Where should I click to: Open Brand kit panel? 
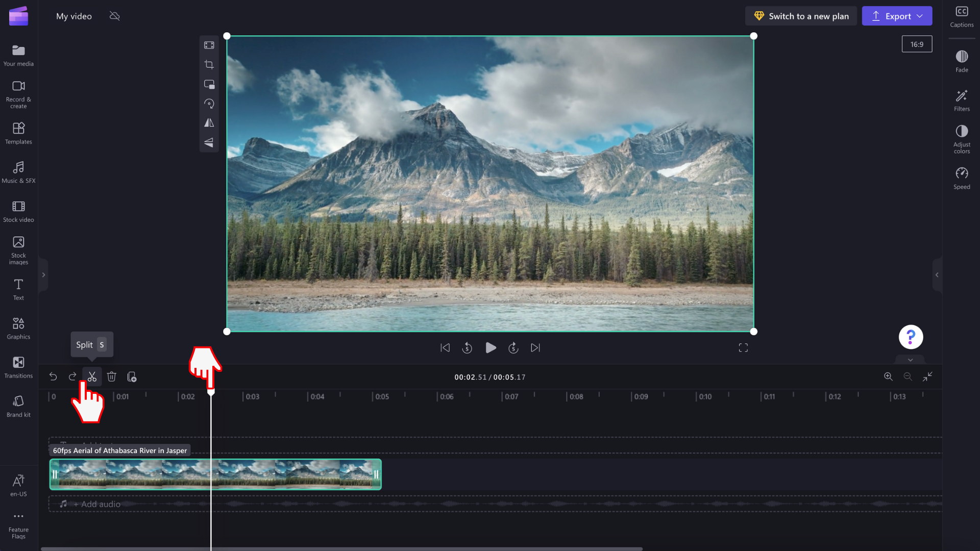coord(18,407)
